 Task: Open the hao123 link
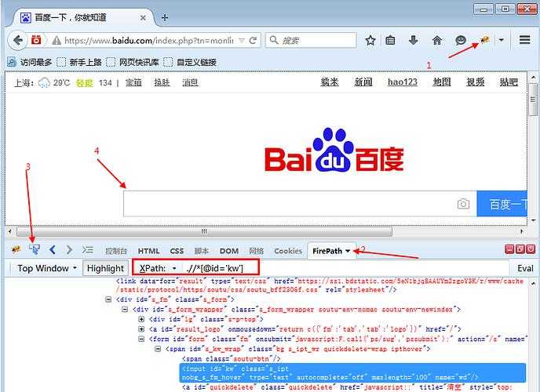(402, 82)
